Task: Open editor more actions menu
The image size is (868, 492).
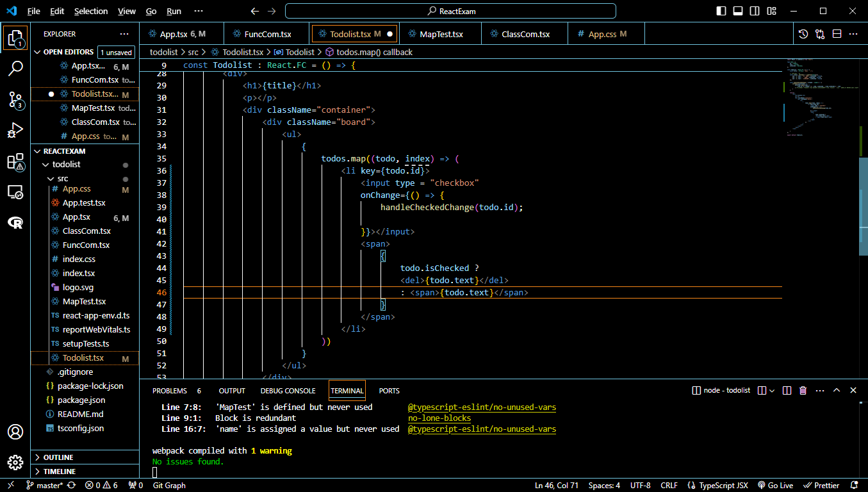Action: (x=853, y=34)
